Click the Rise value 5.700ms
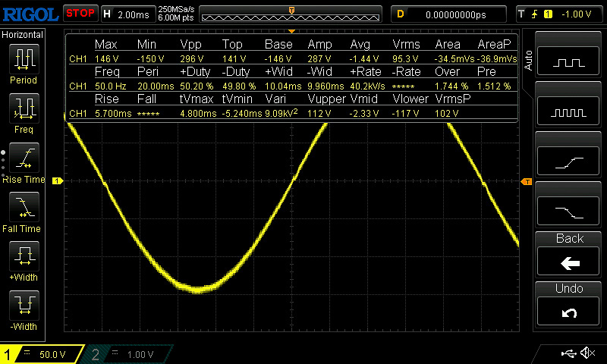 (113, 114)
